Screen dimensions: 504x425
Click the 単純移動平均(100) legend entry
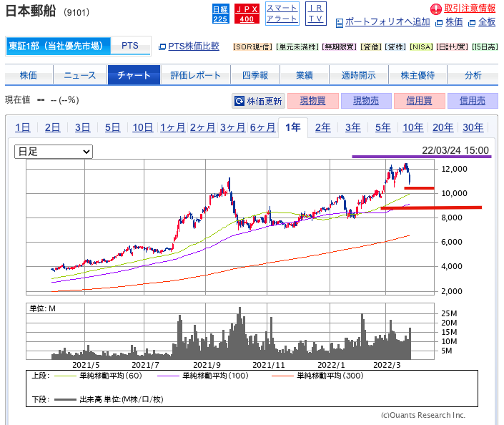(203, 376)
